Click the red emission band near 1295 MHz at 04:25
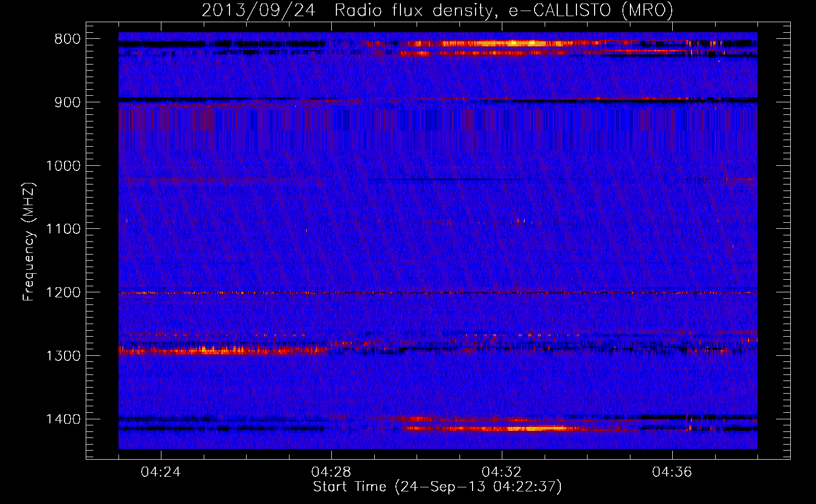Image resolution: width=816 pixels, height=504 pixels. coord(222,350)
